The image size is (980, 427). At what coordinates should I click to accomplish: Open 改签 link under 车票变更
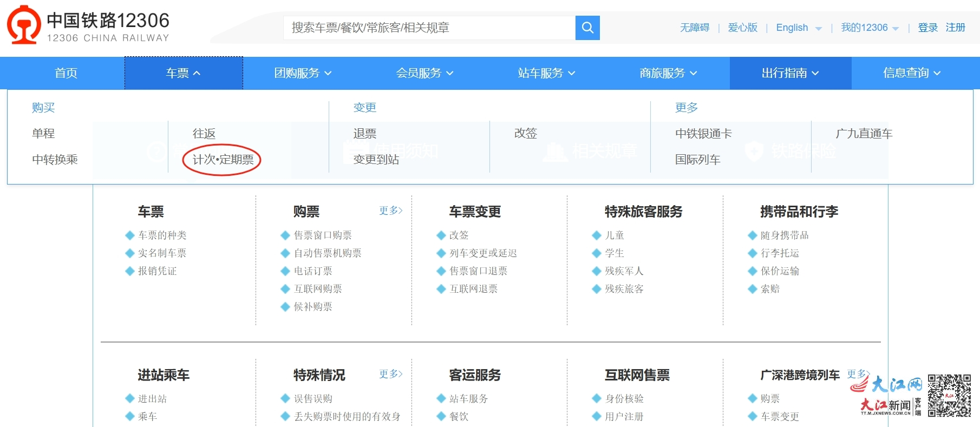(x=459, y=235)
